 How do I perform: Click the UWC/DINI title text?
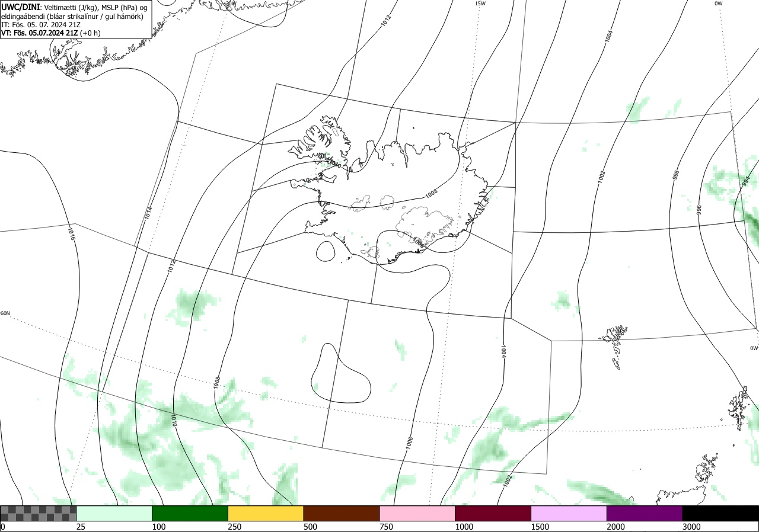click(20, 7)
